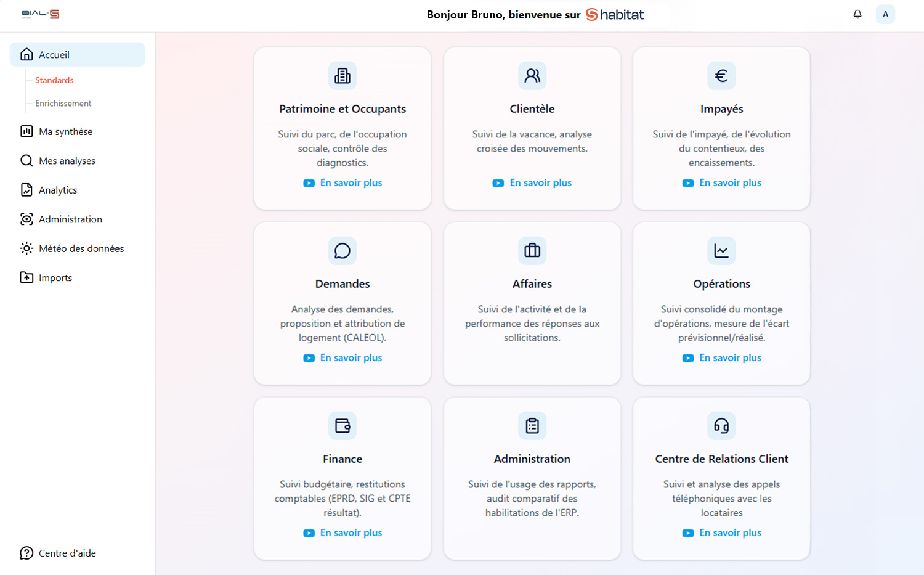The width and height of the screenshot is (924, 575).
Task: Click the Clientèle users icon
Action: [532, 76]
